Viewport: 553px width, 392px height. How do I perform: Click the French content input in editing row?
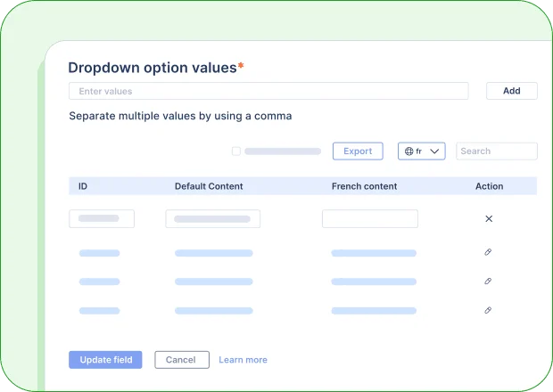pyautogui.click(x=369, y=218)
